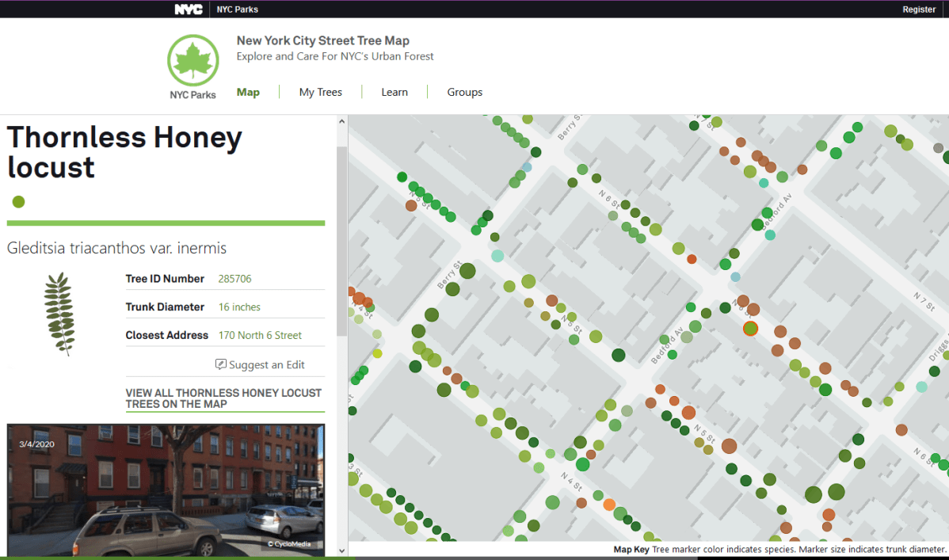Click the pencil icon next to Suggest an Edit
This screenshot has width=949, height=560.
point(221,364)
